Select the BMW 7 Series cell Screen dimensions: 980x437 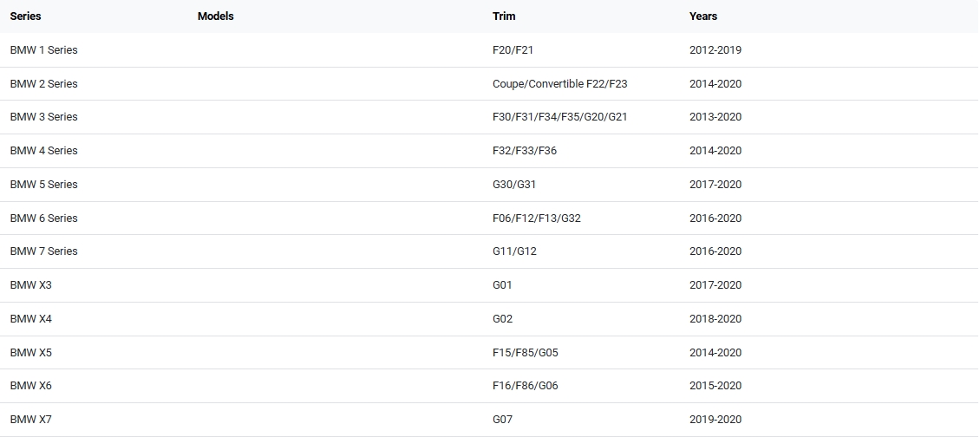[43, 251]
